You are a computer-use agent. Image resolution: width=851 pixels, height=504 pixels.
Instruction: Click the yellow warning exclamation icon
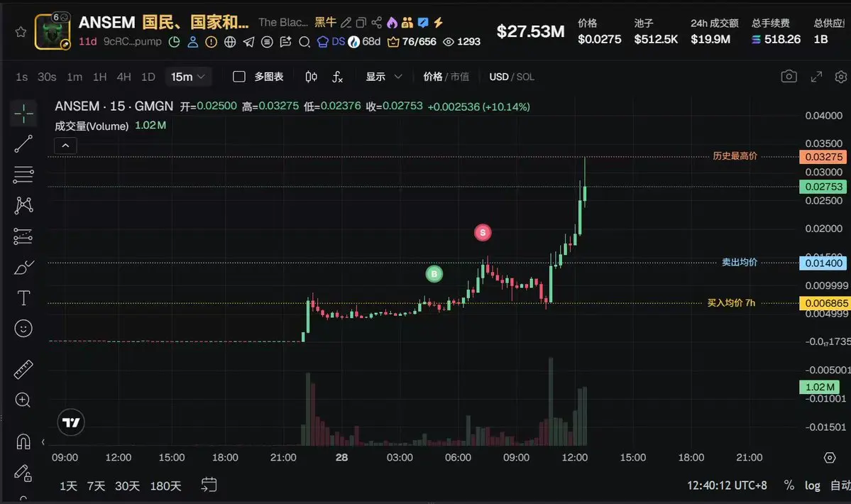pos(211,42)
